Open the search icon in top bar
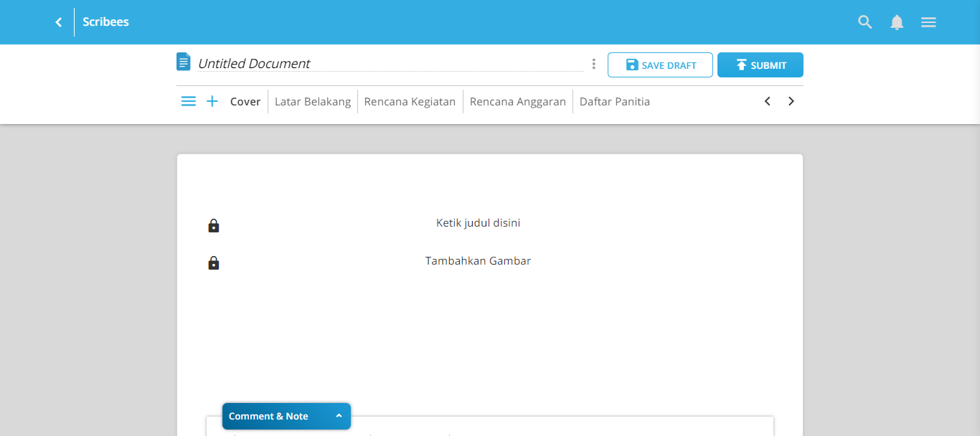The width and height of the screenshot is (980, 436). point(864,22)
